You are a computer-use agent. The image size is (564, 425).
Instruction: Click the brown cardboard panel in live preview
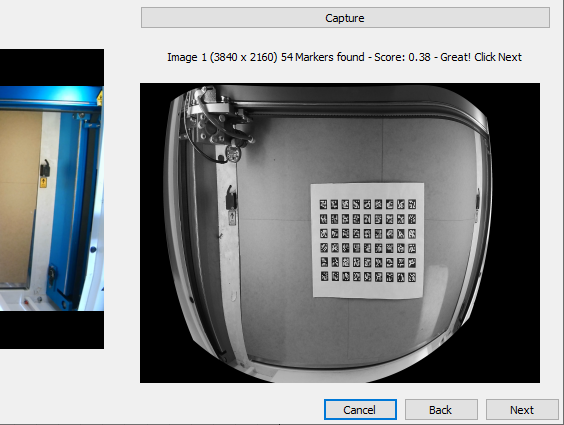(x=20, y=198)
